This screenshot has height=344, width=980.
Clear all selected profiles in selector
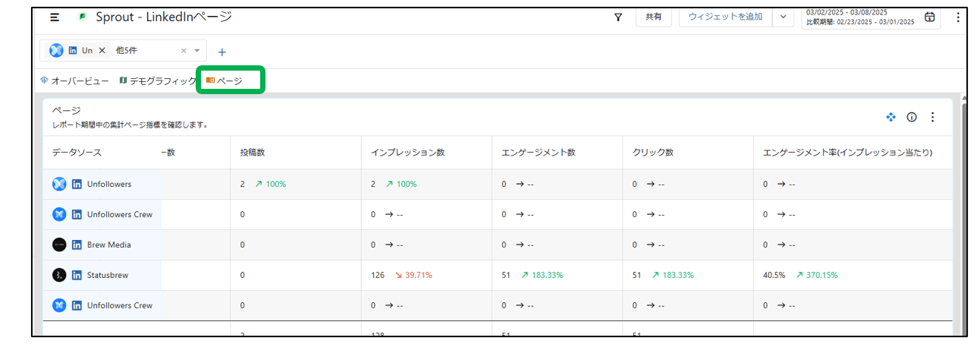[184, 51]
